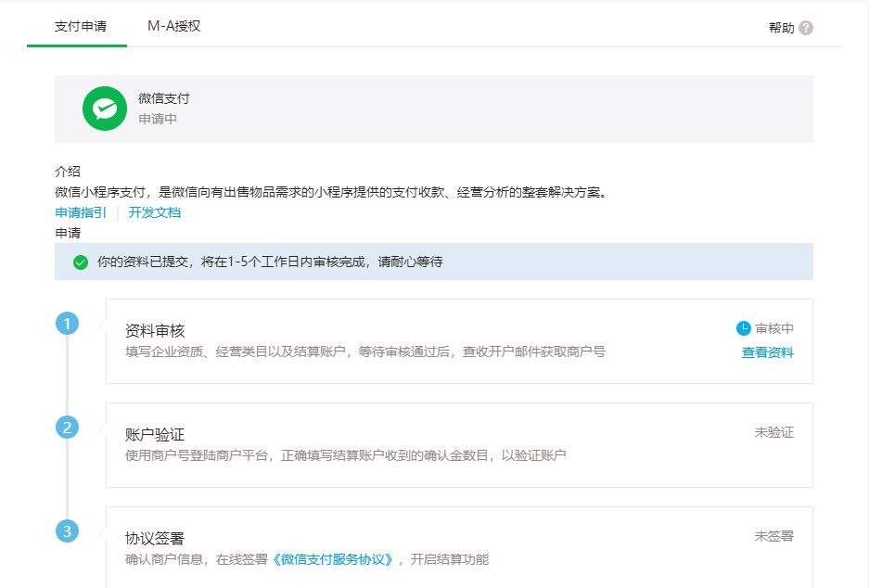Click the step 2 circle icon

(x=67, y=428)
